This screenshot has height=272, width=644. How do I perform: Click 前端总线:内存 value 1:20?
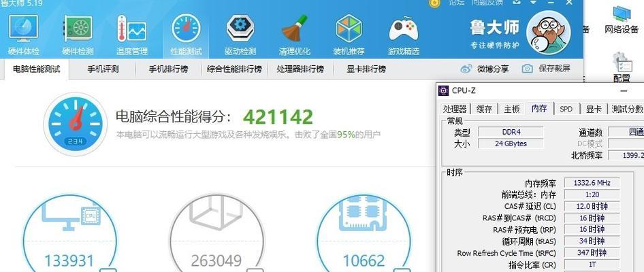tap(592, 194)
